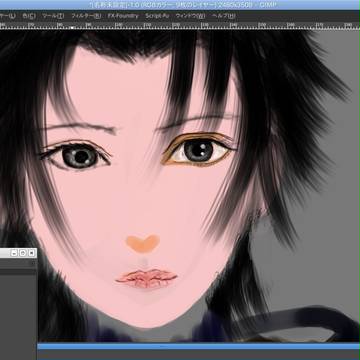Click the GIMP window title bar
The image size is (360, 360).
pos(180,5)
